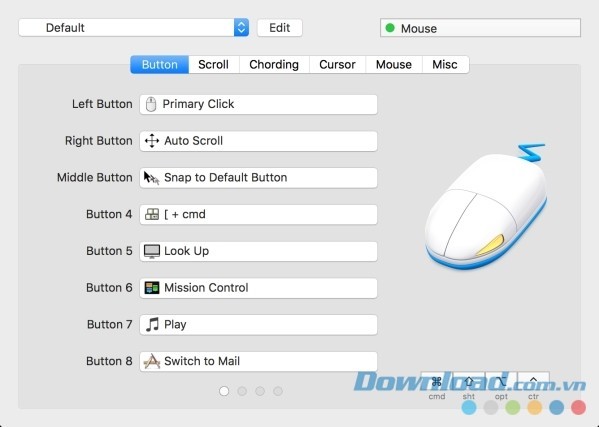Toggle the ctr control modifier button
The width and height of the screenshot is (599, 427).
tap(533, 381)
